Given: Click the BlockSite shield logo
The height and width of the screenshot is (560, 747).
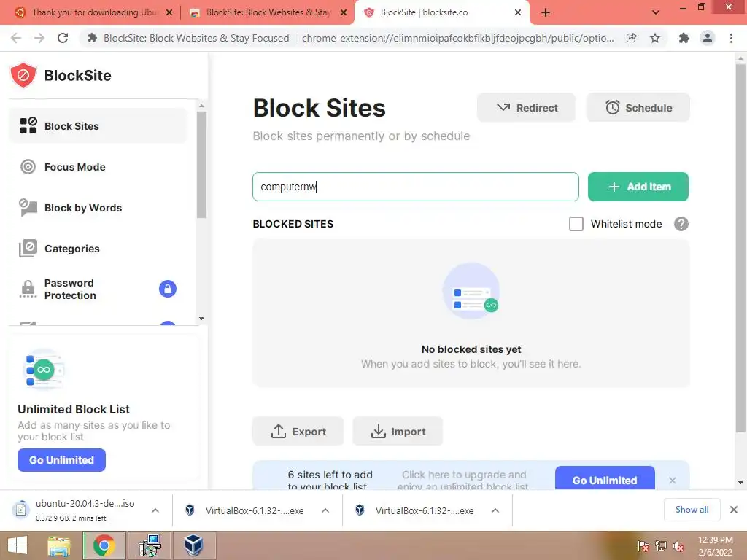Looking at the screenshot, I should pos(23,75).
